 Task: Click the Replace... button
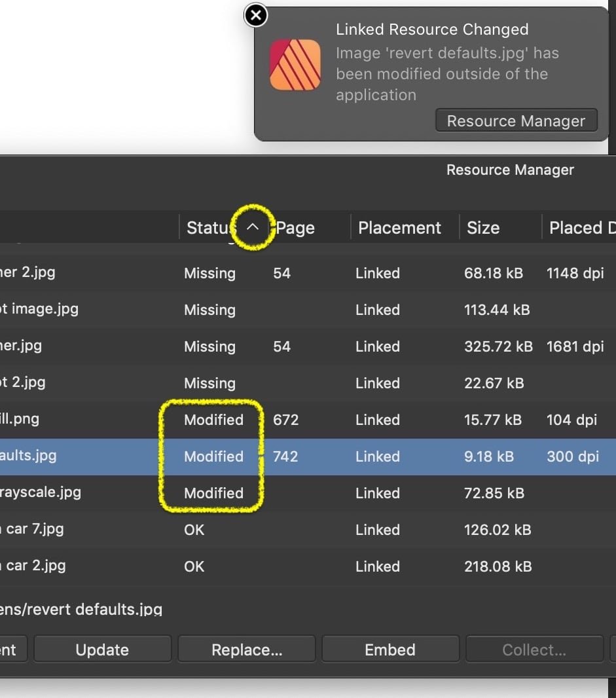point(247,650)
